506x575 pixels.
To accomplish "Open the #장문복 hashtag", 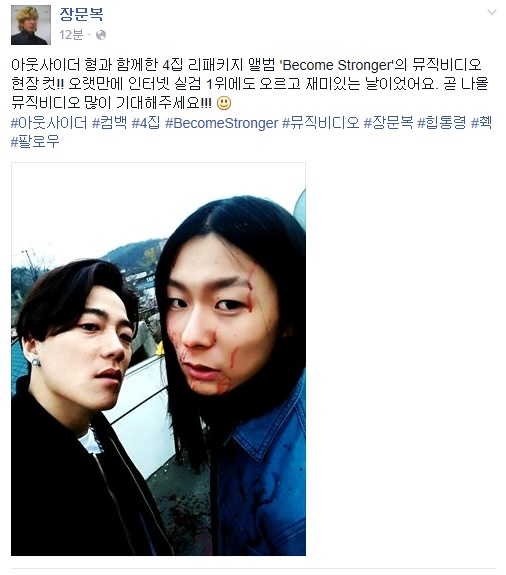I will [x=388, y=122].
